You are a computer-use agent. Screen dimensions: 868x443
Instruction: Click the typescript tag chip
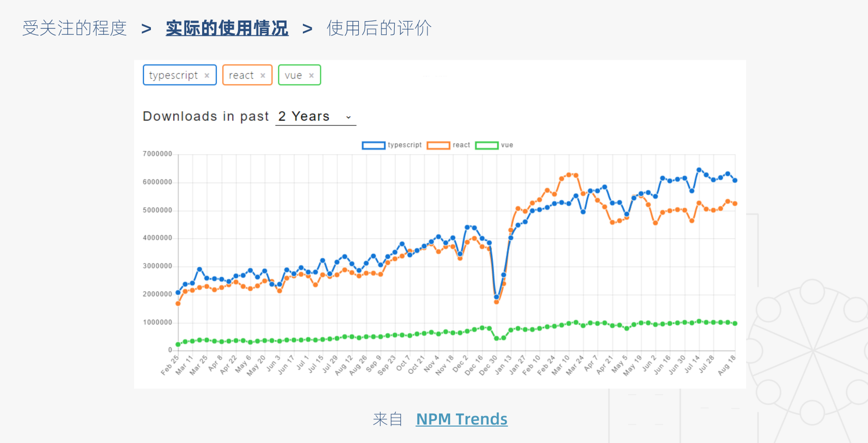coord(173,76)
